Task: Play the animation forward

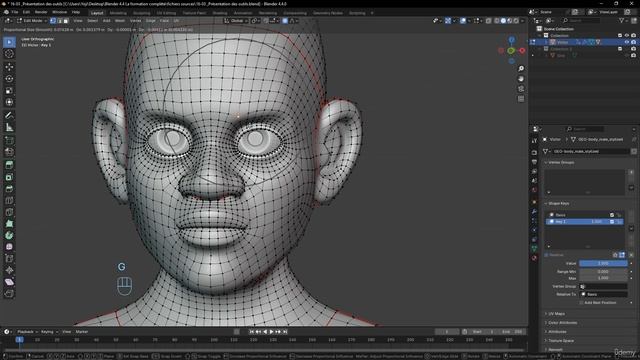Action: pos(271,332)
